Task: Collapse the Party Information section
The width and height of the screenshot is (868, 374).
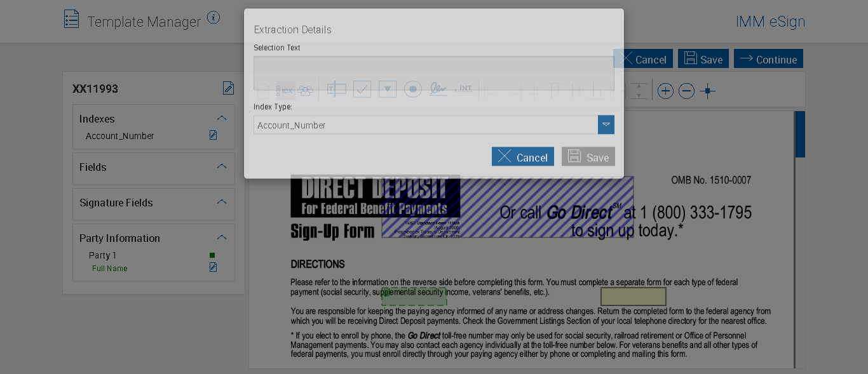Action: click(222, 237)
